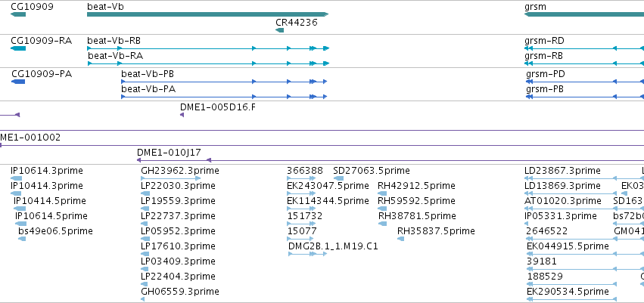644x303 pixels.
Task: Click the grsm gene bar
Action: 584,14
